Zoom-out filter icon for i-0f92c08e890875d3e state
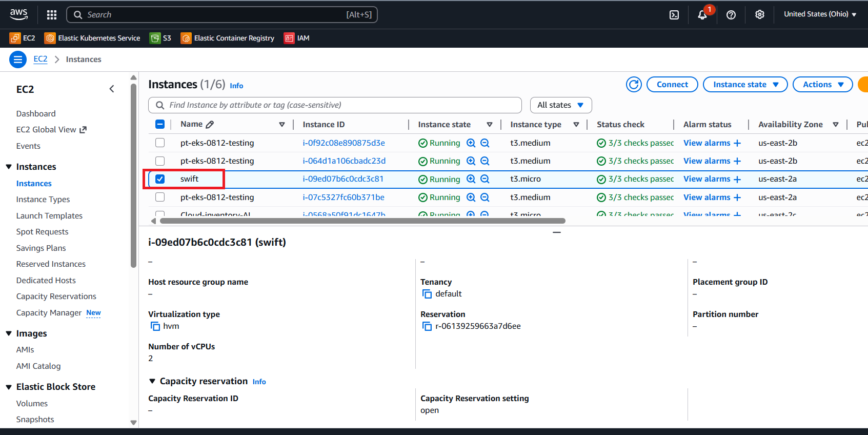Image resolution: width=868 pixels, height=435 pixels. pyautogui.click(x=485, y=143)
